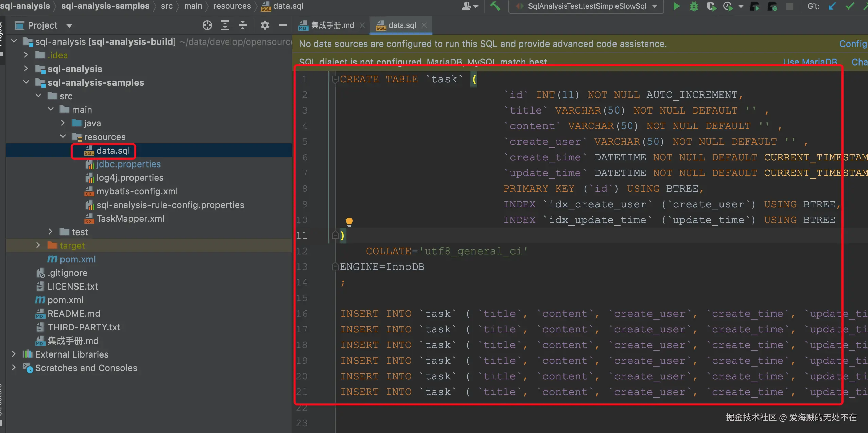Start debugging with the bug icon
868x433 pixels.
coord(694,6)
